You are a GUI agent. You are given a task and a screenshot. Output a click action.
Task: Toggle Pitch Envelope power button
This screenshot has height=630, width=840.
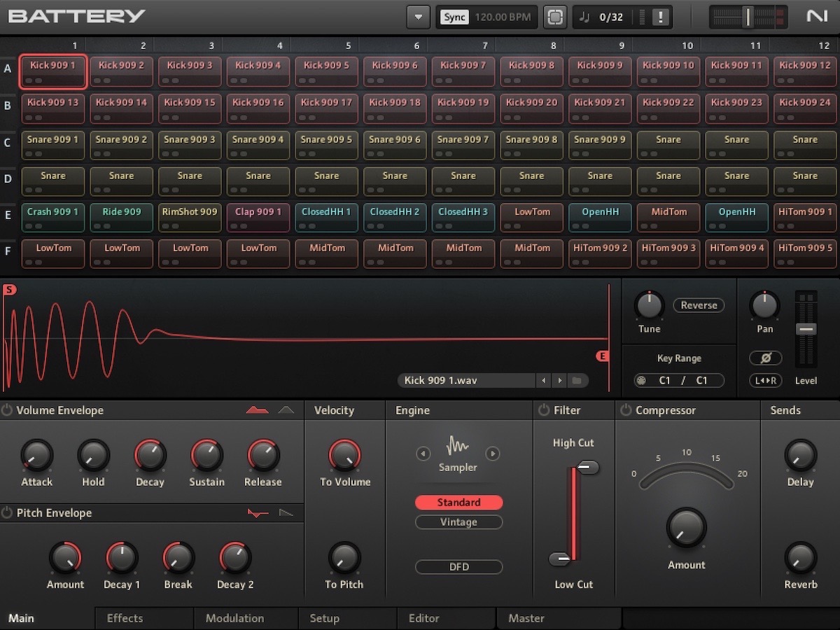click(7, 513)
